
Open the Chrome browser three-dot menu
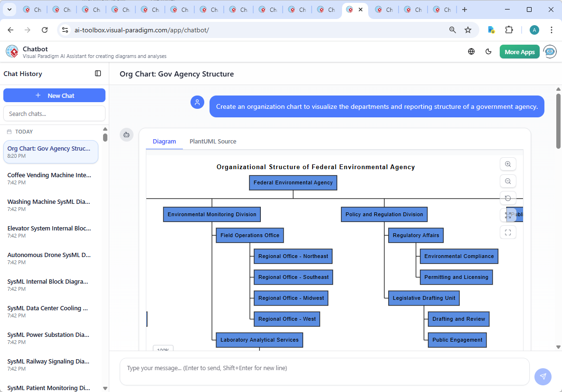[x=552, y=29]
